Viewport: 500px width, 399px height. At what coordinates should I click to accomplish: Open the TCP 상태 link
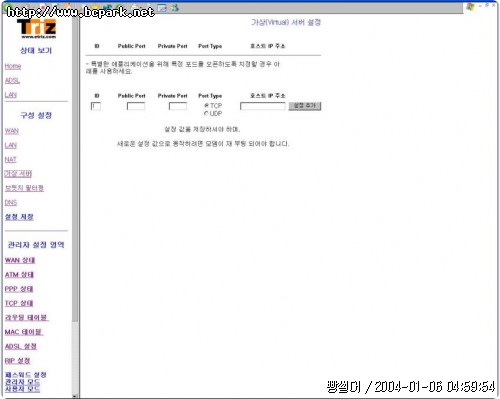tap(19, 303)
